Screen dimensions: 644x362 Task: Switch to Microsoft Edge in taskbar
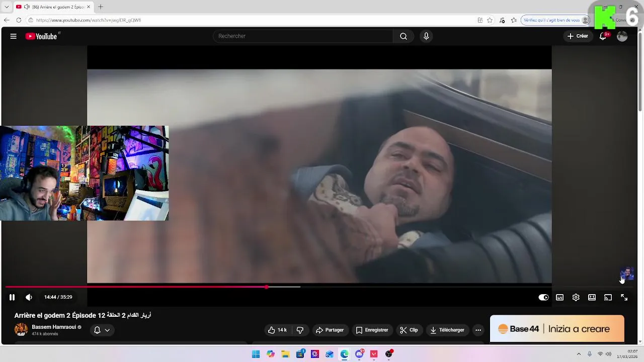point(344,354)
